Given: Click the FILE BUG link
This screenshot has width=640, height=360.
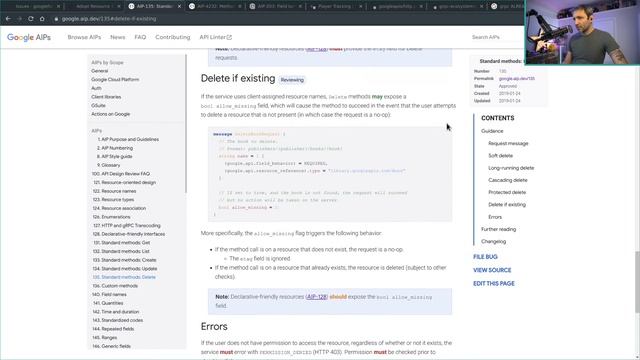Looking at the screenshot, I should pyautogui.click(x=485, y=257).
